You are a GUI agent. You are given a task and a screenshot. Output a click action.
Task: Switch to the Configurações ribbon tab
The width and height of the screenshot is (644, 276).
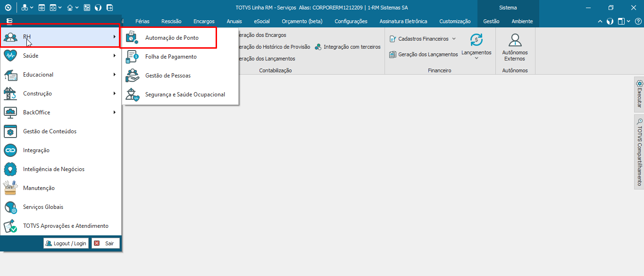pyautogui.click(x=351, y=21)
